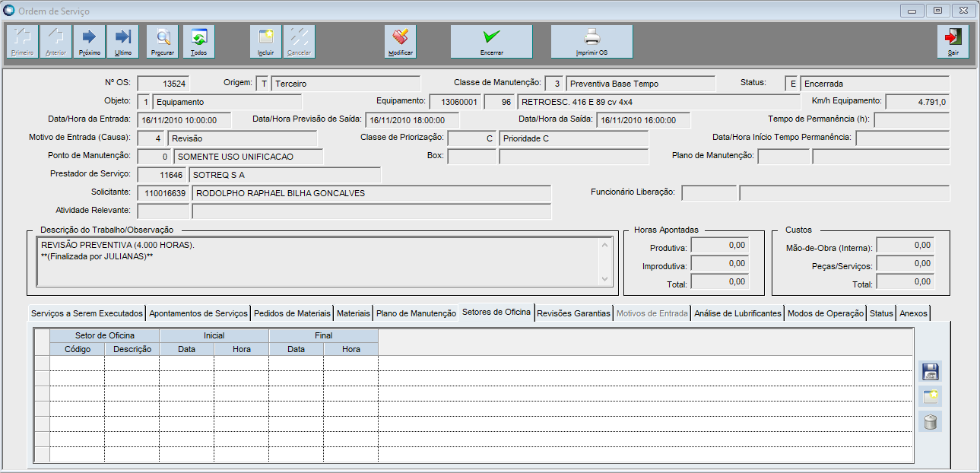This screenshot has width=980, height=473.
Task: Add new order with Incluir button
Action: pyautogui.click(x=266, y=42)
